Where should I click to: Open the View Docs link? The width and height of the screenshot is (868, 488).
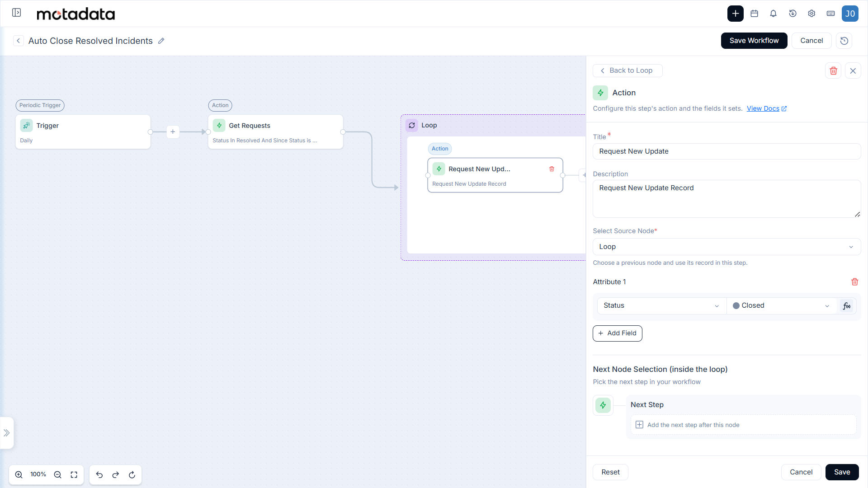[x=766, y=108]
